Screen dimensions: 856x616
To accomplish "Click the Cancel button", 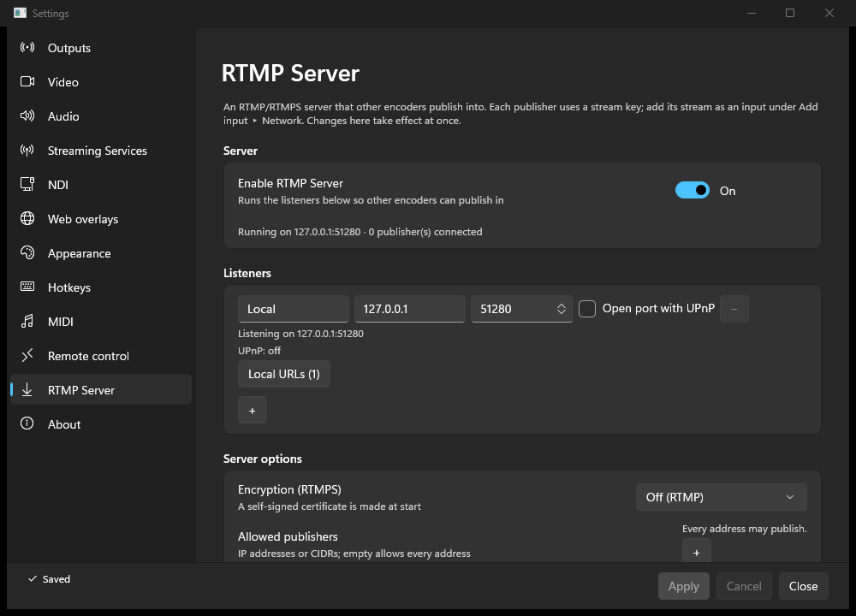I will point(744,586).
